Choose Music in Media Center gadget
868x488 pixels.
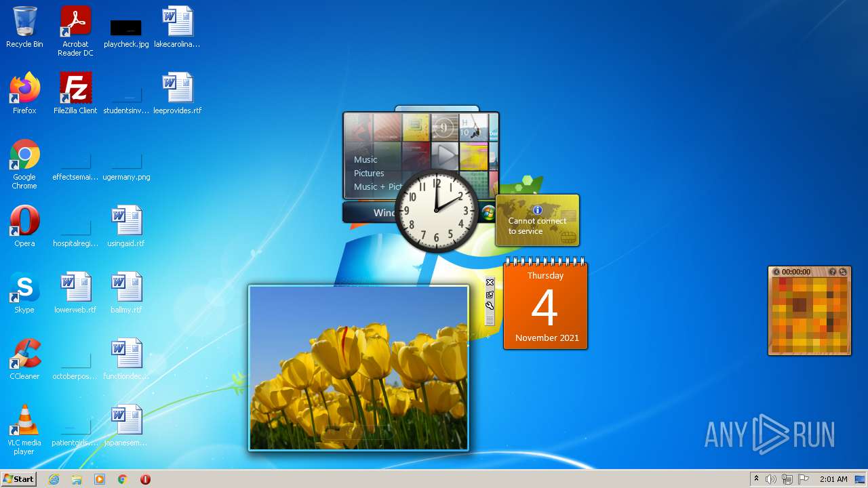(366, 159)
